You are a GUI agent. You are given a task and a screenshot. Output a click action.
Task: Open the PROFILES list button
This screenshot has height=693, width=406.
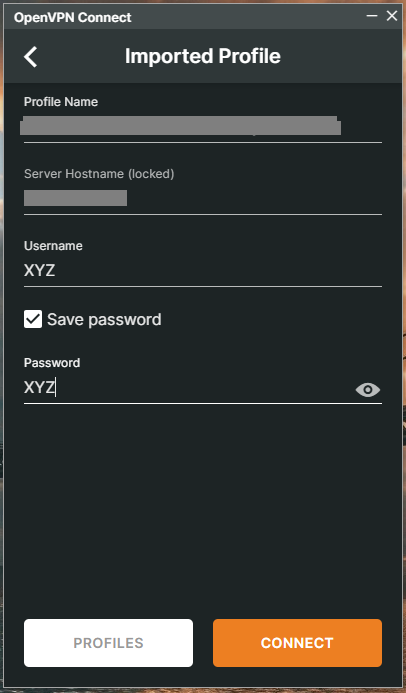coord(108,643)
